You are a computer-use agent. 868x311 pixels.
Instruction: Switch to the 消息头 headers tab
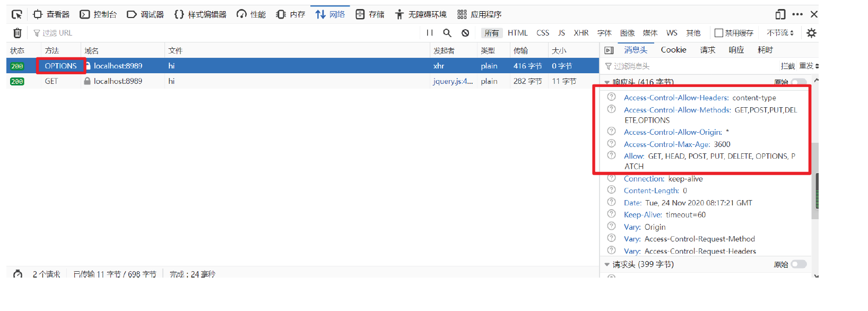[x=636, y=50]
